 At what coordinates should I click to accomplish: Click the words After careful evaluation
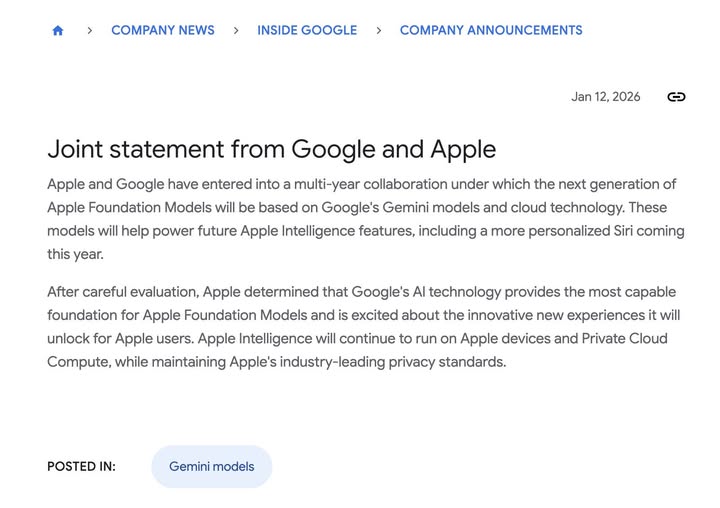[x=121, y=292]
